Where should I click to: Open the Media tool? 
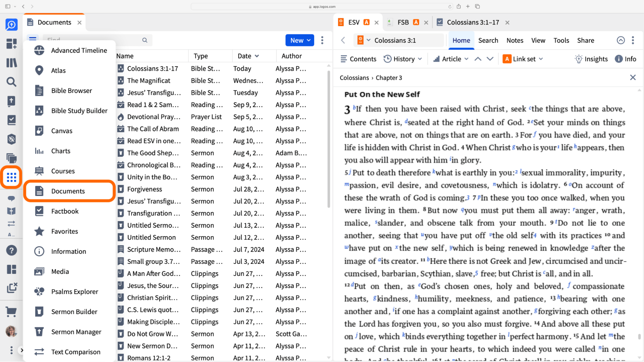pyautogui.click(x=70, y=272)
